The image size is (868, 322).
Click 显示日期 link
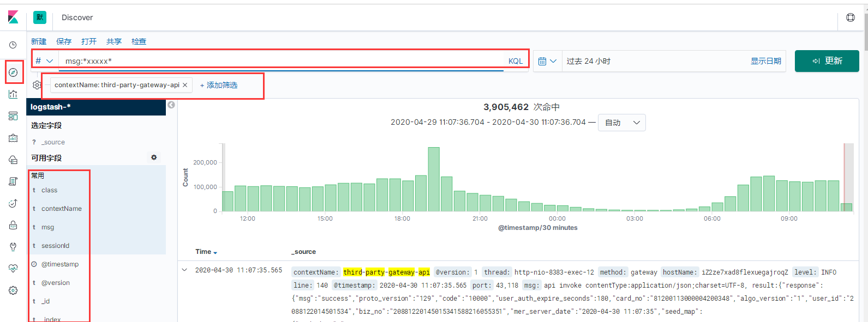[x=766, y=61]
